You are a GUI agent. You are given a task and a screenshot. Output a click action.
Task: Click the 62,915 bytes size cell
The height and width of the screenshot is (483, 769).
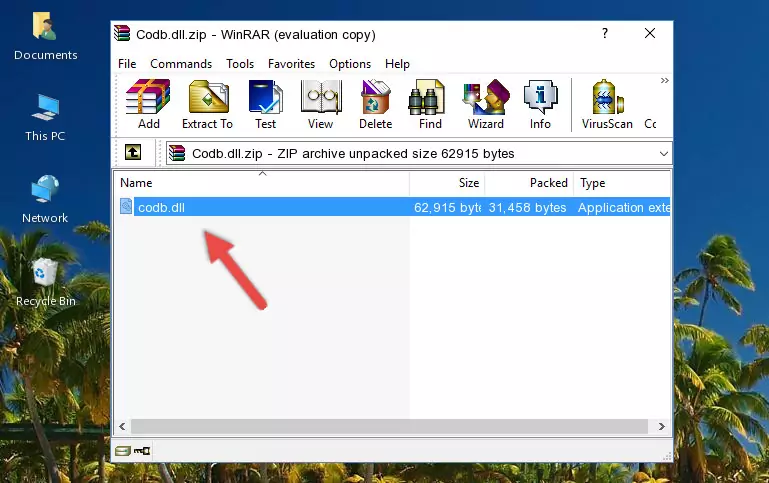point(447,208)
